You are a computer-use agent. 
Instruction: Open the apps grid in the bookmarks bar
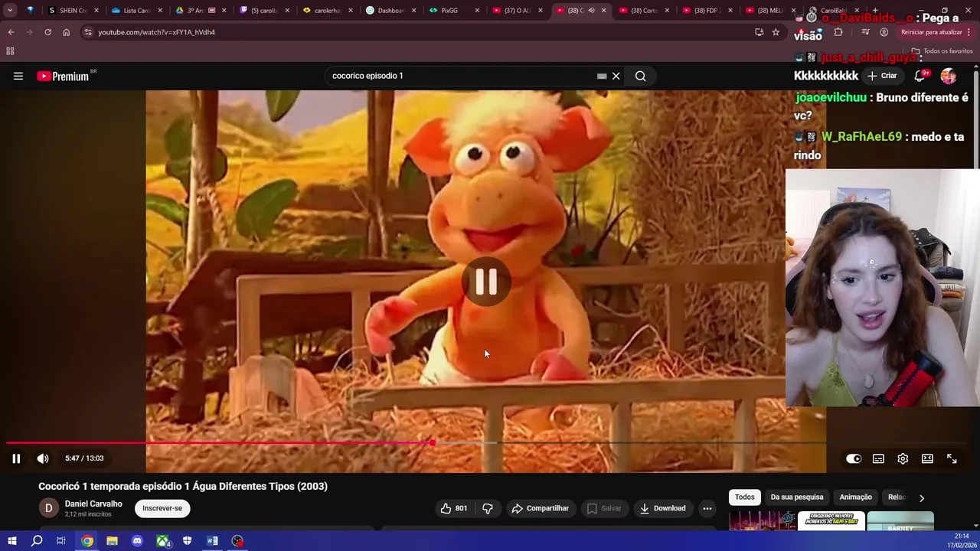[10, 51]
